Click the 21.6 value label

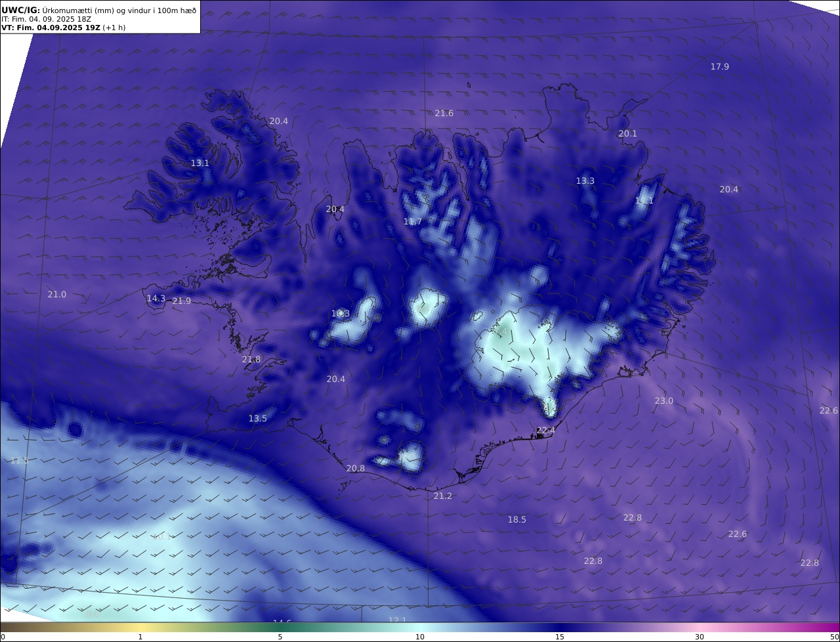tap(444, 113)
